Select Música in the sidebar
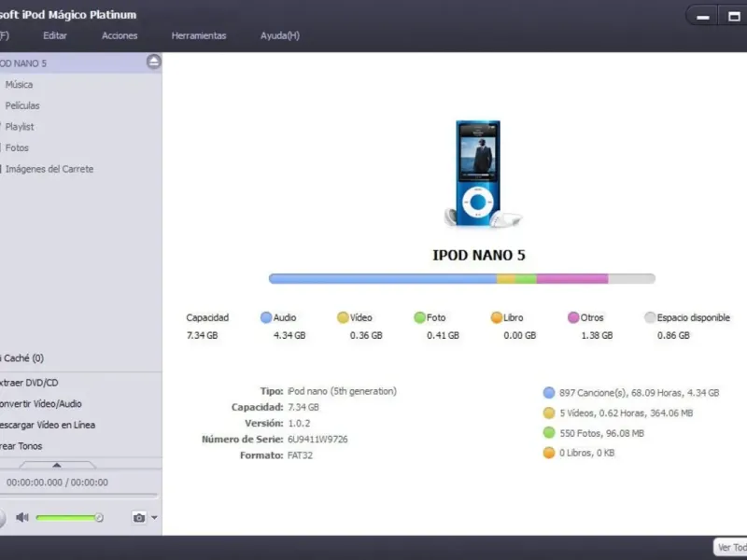Viewport: 747px width, 560px height. [19, 85]
